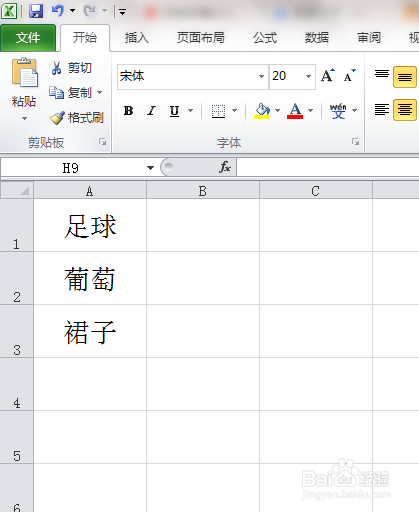Expand underline style dropdown arrow
This screenshot has height=512, width=419.
[x=190, y=110]
